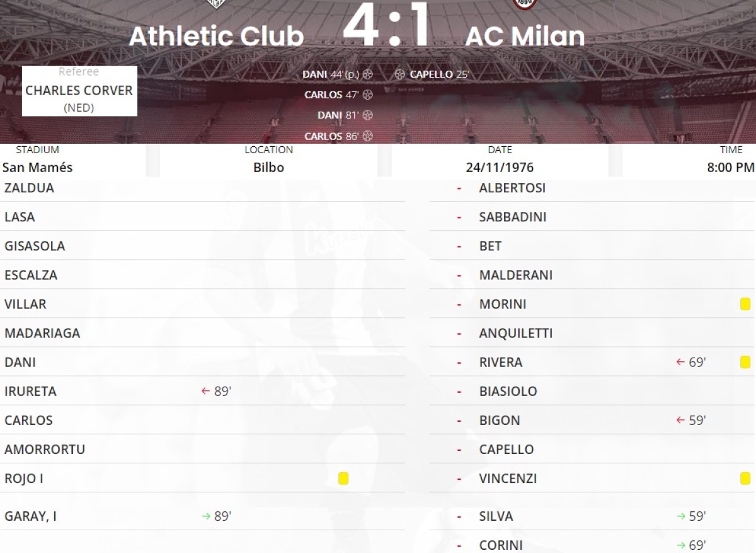Click Rojo I's yellow card icon
The image size is (756, 553).
343,479
